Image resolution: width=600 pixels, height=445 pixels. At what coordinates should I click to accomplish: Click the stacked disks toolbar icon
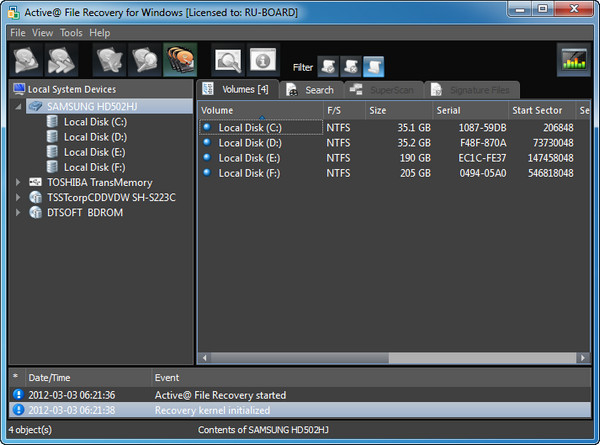point(180,61)
